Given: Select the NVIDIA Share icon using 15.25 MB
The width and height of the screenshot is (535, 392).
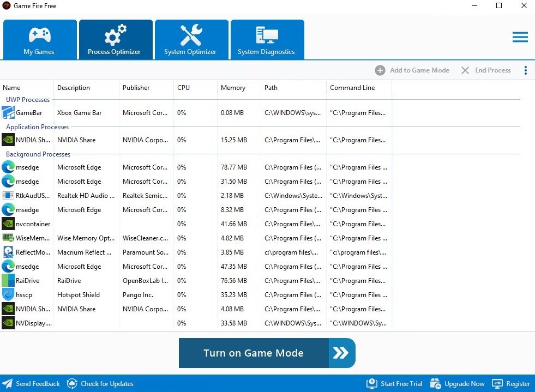Looking at the screenshot, I should [8, 140].
